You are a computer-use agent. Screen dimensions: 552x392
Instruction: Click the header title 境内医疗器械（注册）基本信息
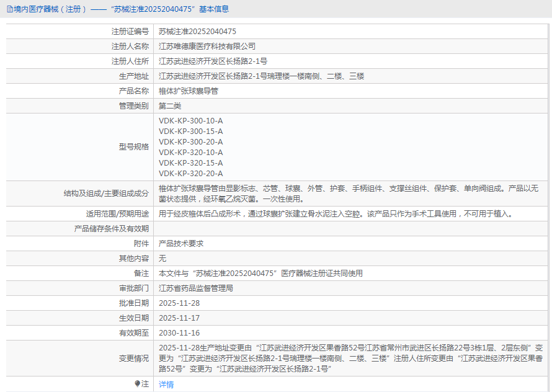(x=121, y=9)
